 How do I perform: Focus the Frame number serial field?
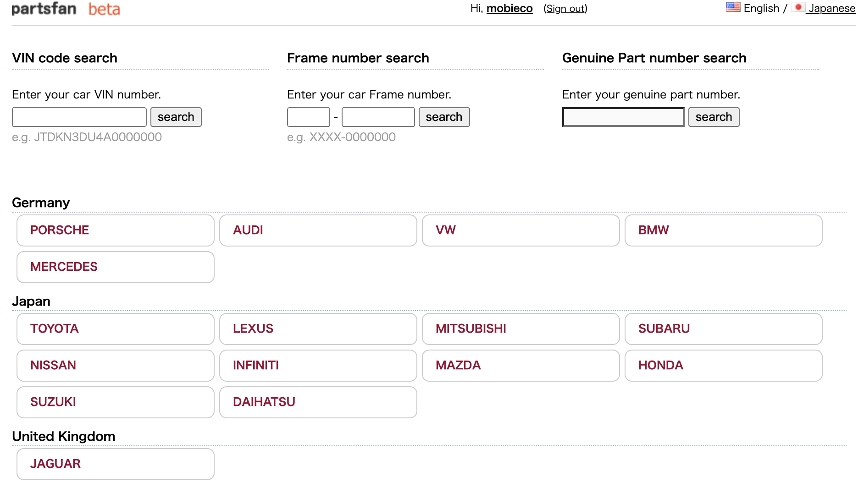(378, 117)
